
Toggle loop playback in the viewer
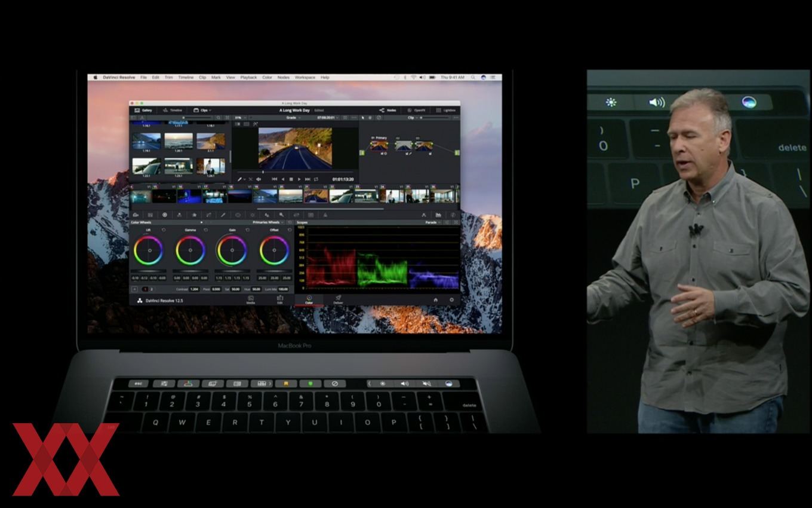point(316,179)
